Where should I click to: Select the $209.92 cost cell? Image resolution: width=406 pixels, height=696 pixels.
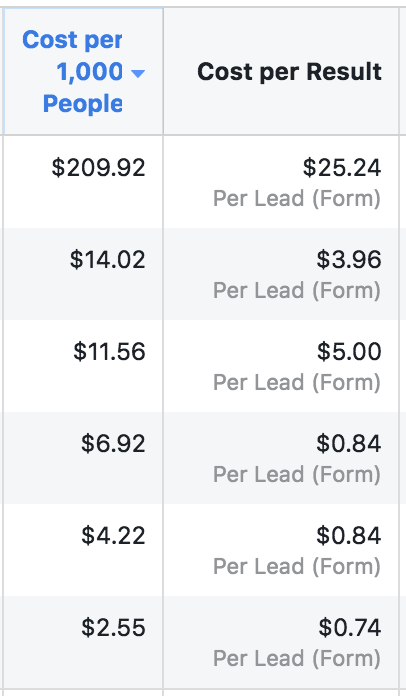click(x=98, y=168)
